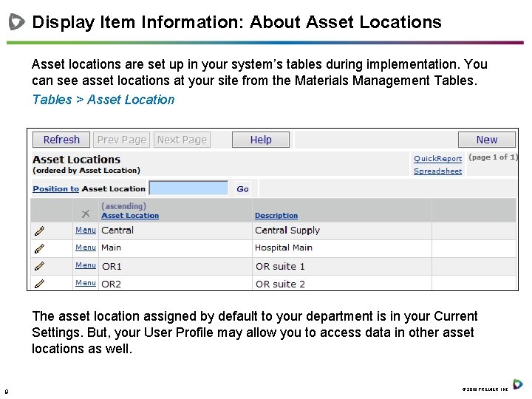Click the pencil edit icon for Main
Image resolution: width=532 pixels, height=399 pixels.
(39, 248)
